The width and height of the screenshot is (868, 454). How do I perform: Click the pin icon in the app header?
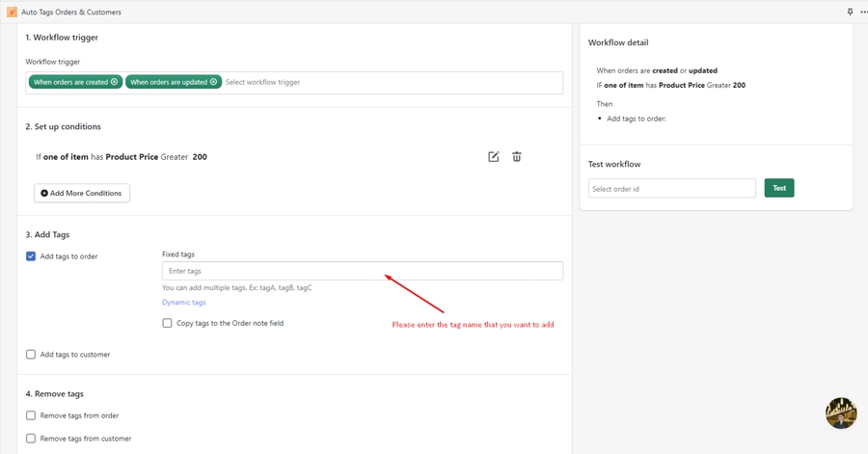click(x=850, y=13)
